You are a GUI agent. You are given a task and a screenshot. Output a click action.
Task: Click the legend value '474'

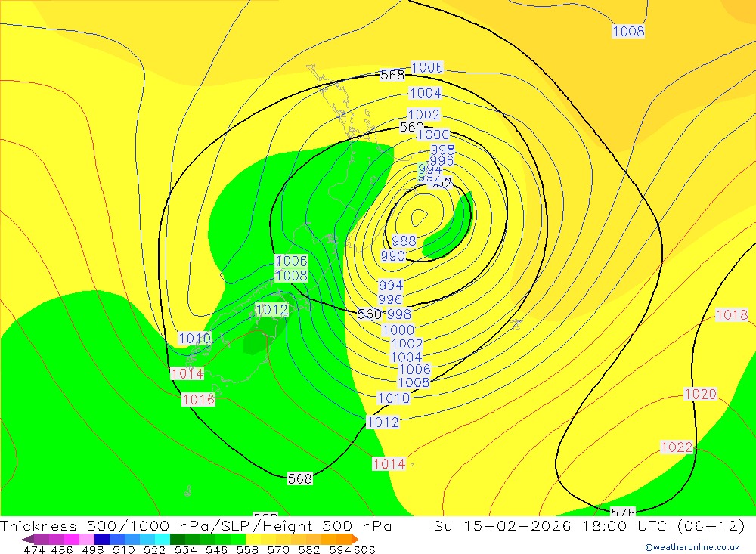click(x=34, y=549)
